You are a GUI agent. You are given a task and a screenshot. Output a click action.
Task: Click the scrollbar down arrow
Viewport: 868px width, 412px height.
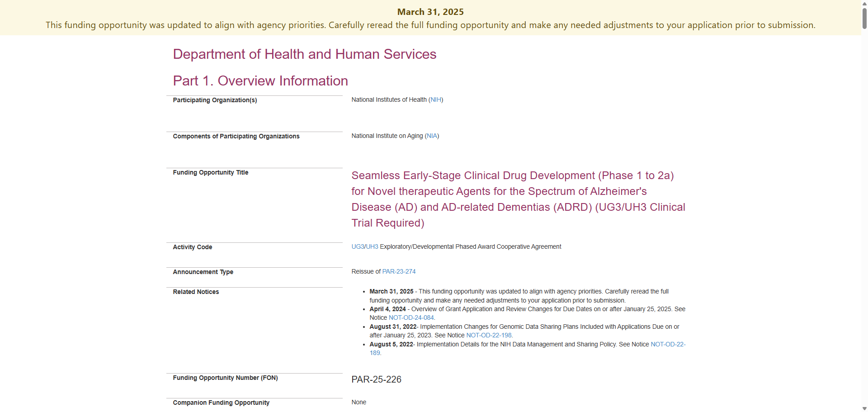click(x=864, y=408)
